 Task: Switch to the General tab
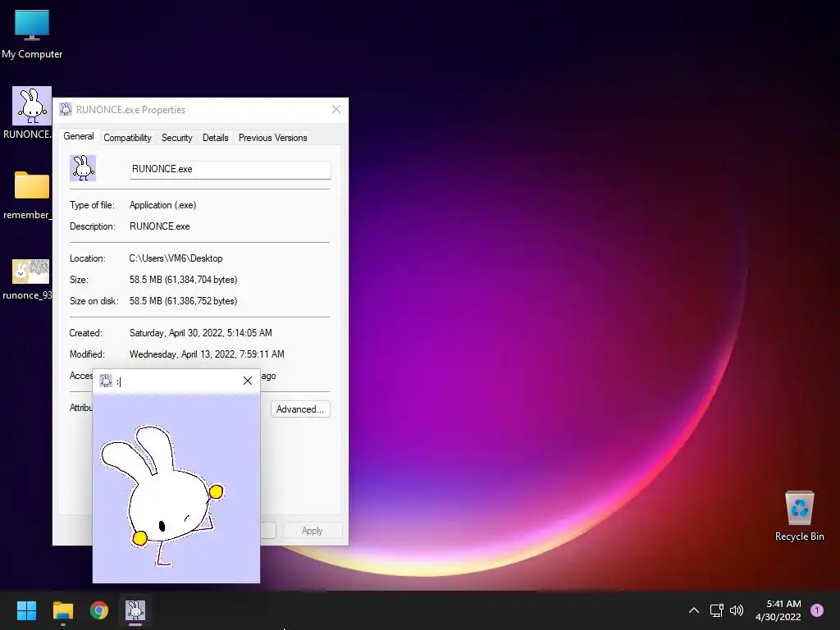79,136
